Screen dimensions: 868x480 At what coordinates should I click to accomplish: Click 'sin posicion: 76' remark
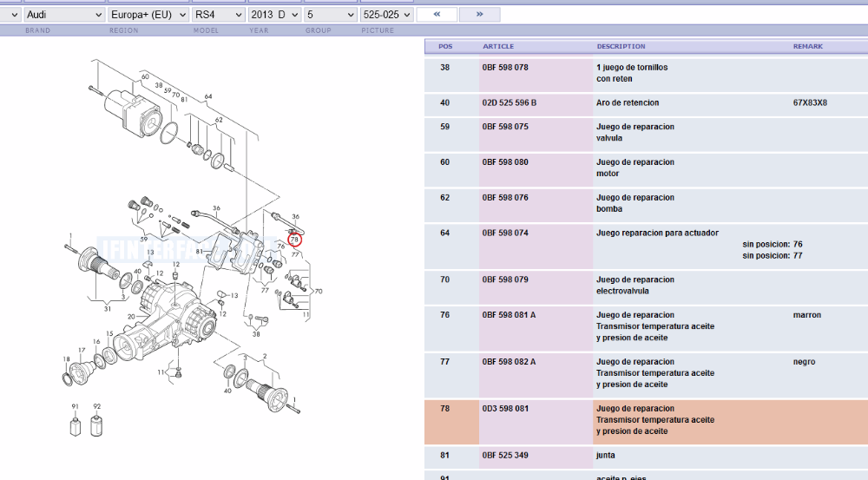click(773, 244)
